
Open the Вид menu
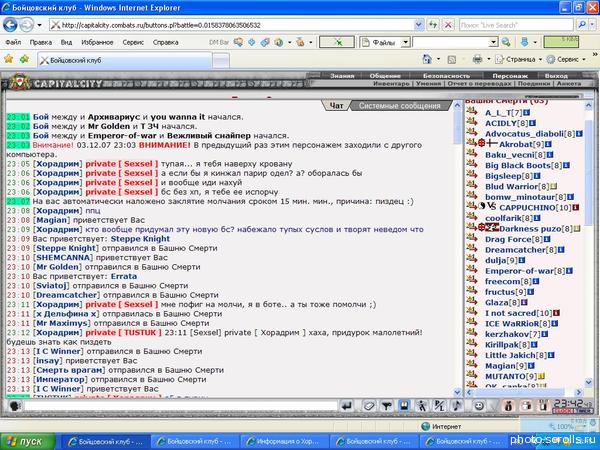click(x=66, y=42)
